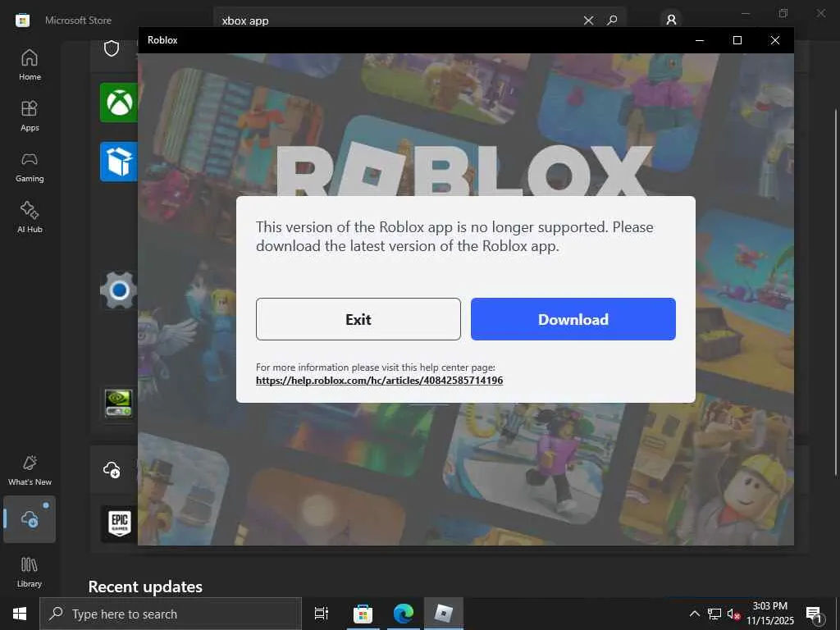Click the shield icon in Microsoft Store
The height and width of the screenshot is (630, 840).
point(112,48)
